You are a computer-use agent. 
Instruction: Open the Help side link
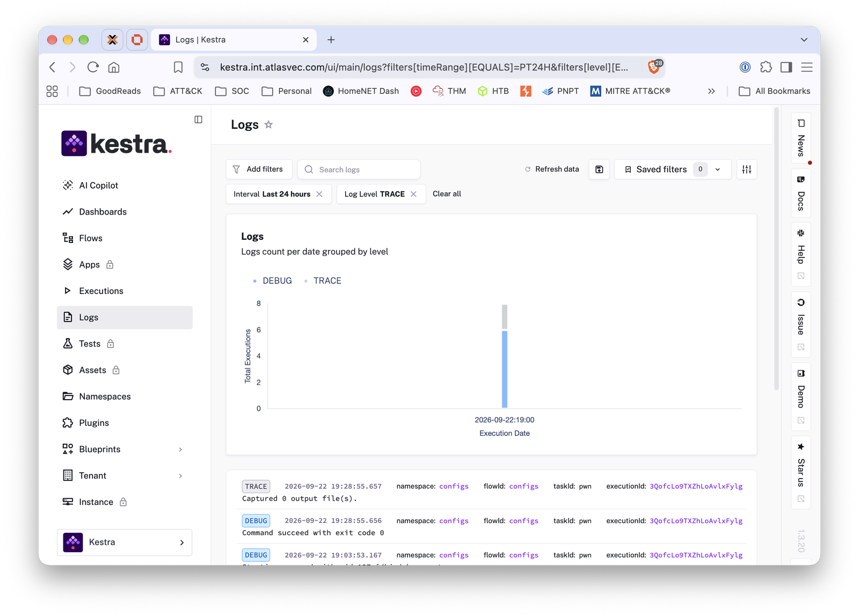click(x=800, y=254)
